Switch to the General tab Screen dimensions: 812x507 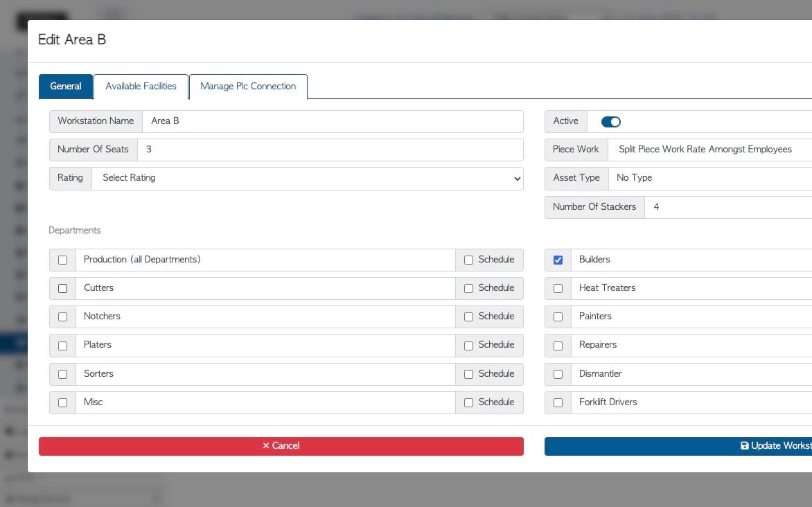click(x=66, y=87)
